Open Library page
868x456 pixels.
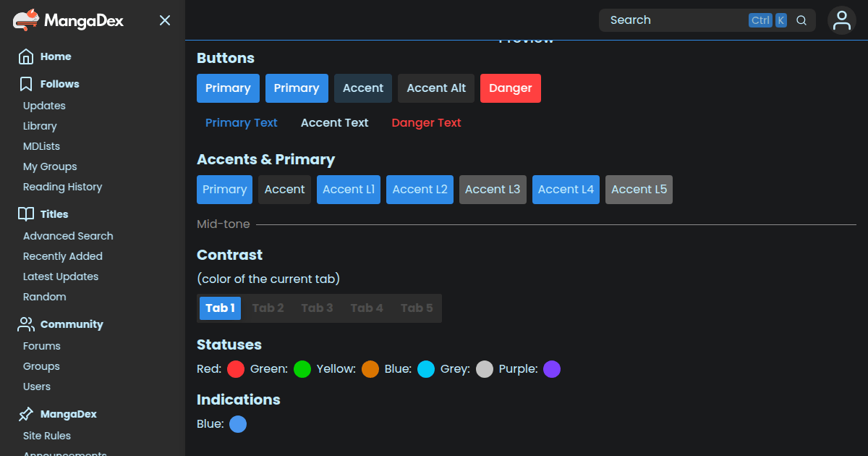[x=40, y=126]
